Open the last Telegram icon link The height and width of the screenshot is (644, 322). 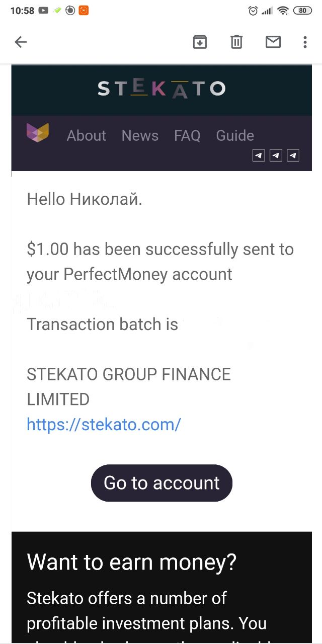293,155
